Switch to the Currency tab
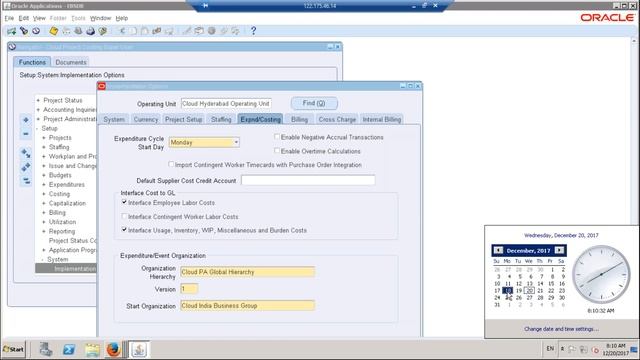The height and width of the screenshot is (360, 640). (146, 119)
